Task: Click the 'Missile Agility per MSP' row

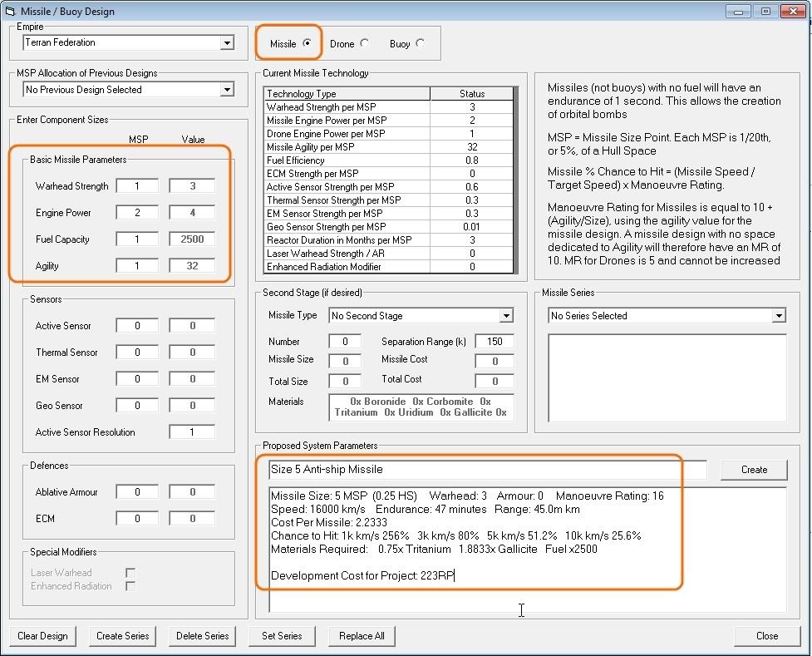Action: point(389,147)
